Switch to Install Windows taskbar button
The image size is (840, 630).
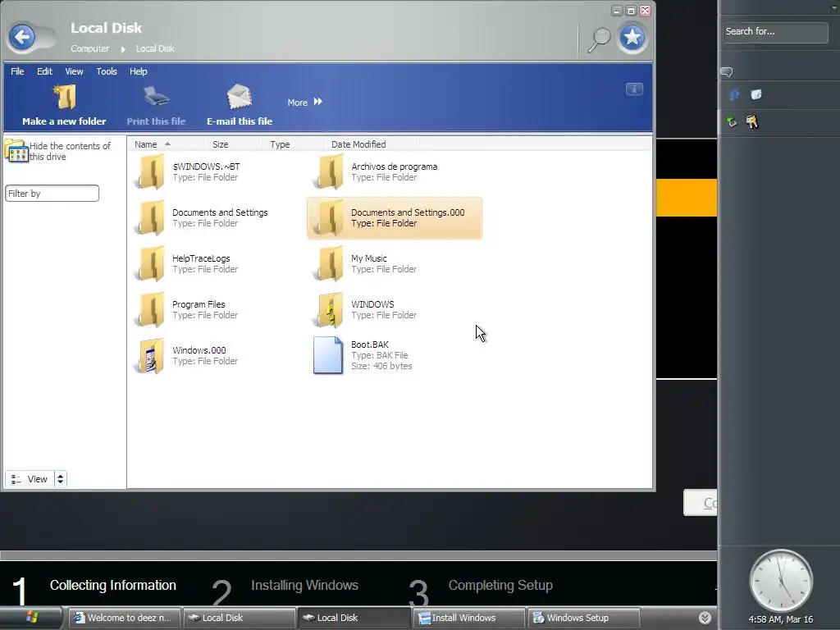pyautogui.click(x=468, y=618)
